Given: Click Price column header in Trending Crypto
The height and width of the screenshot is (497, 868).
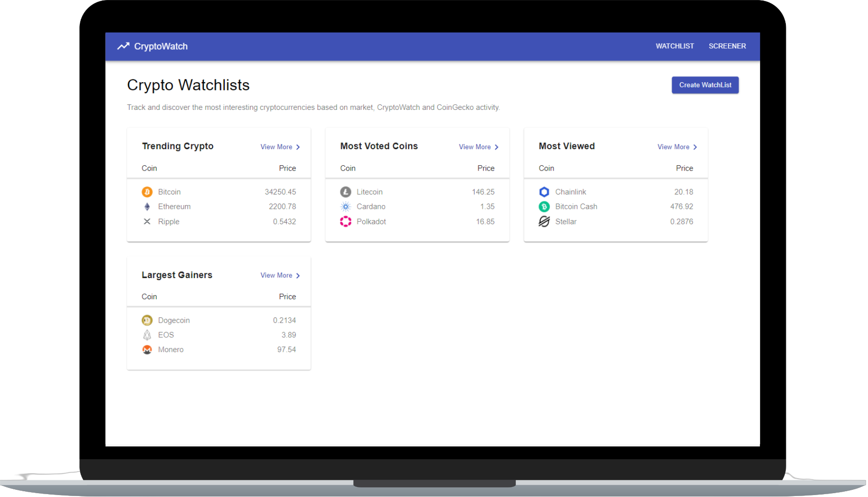Looking at the screenshot, I should [x=288, y=169].
